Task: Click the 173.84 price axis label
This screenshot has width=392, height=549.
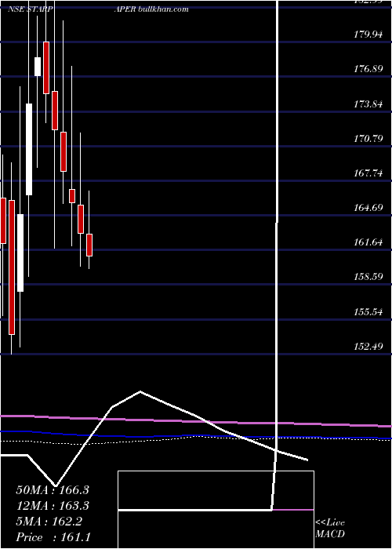Action: [368, 104]
